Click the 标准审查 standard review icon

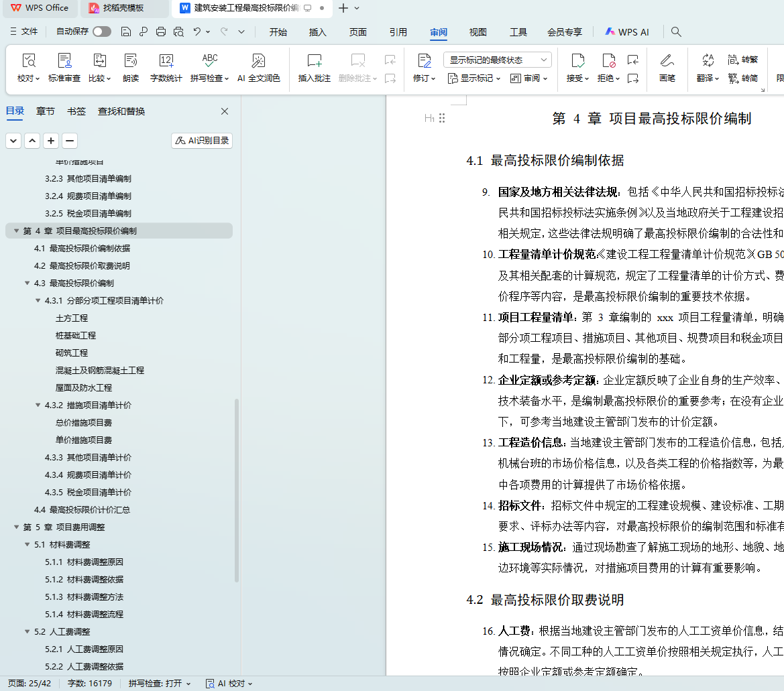coord(64,62)
